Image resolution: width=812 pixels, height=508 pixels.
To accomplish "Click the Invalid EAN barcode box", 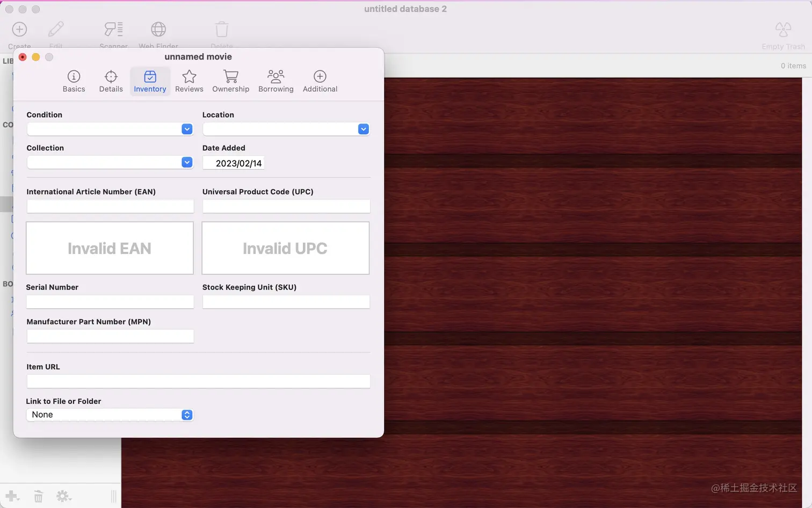I will 110,248.
